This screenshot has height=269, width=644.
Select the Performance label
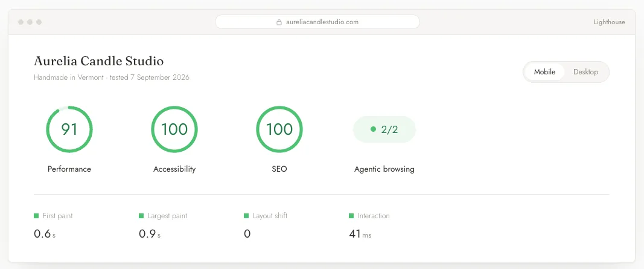(69, 169)
